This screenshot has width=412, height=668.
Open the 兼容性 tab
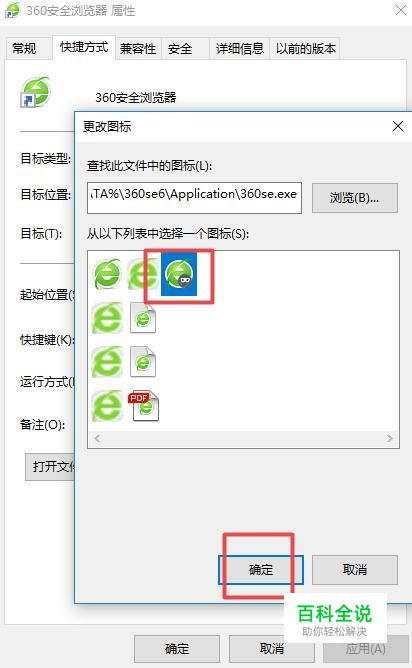pos(138,49)
